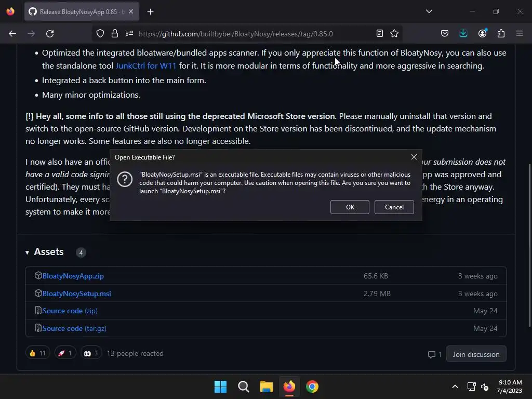Close the Release BloatyNosyApp tab

tap(131, 11)
